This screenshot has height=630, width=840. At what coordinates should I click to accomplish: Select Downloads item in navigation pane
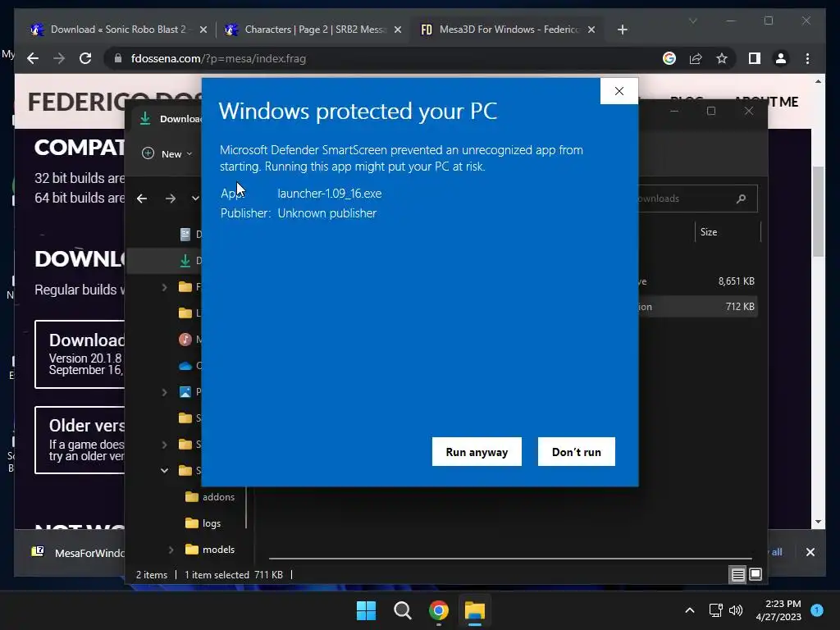185,261
